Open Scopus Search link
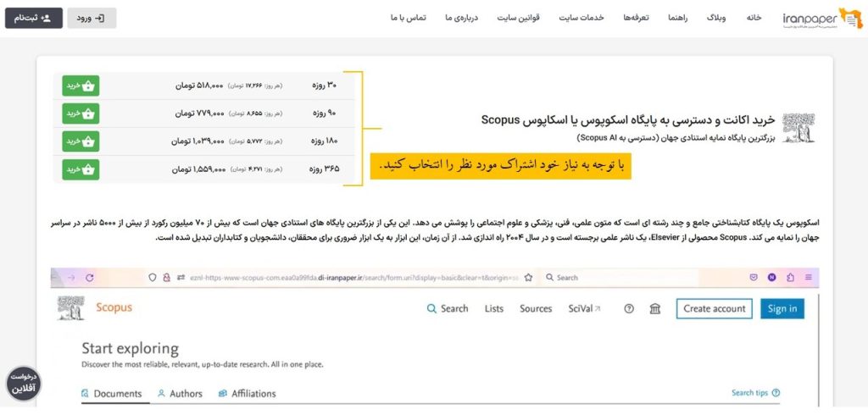 [448, 309]
